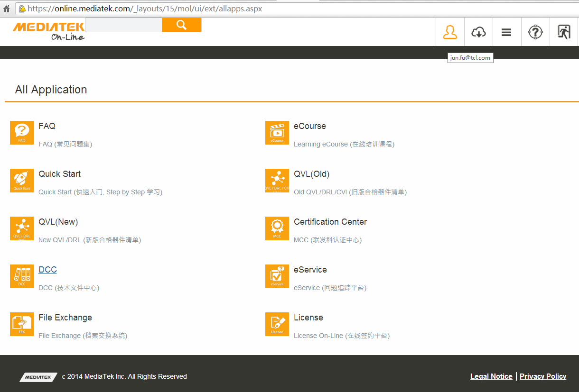579x392 pixels.
Task: Click the orange search magnifier button
Action: 182,25
